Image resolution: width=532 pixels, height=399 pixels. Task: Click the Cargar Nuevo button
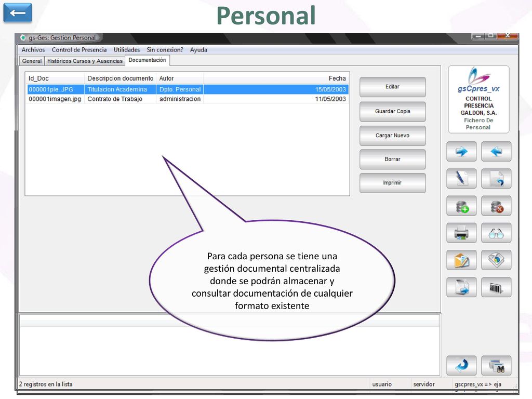(393, 136)
